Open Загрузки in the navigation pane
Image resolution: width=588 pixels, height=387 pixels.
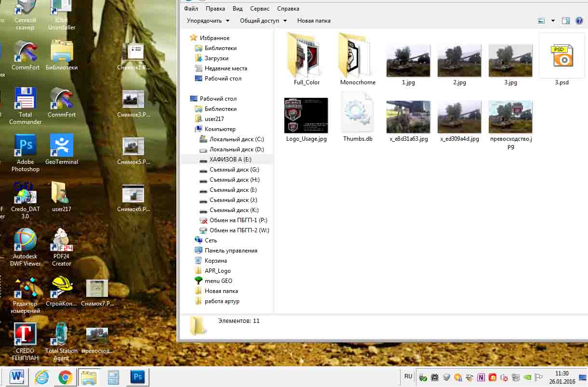point(216,58)
